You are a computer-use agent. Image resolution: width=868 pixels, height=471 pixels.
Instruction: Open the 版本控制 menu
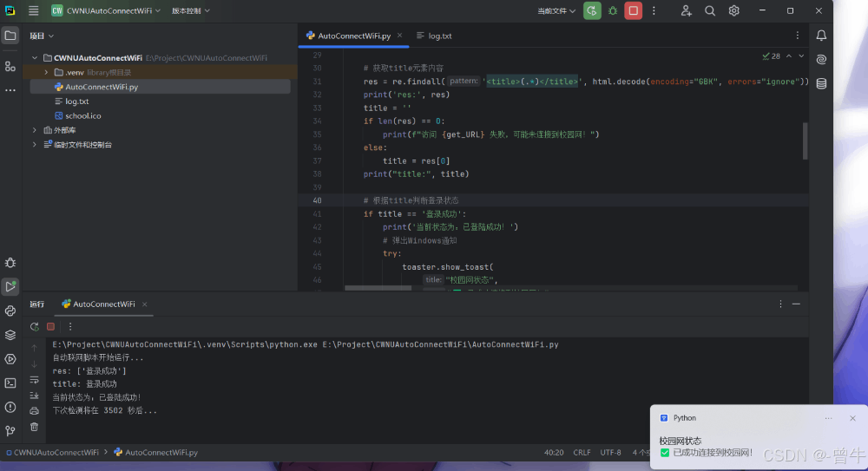pos(190,11)
